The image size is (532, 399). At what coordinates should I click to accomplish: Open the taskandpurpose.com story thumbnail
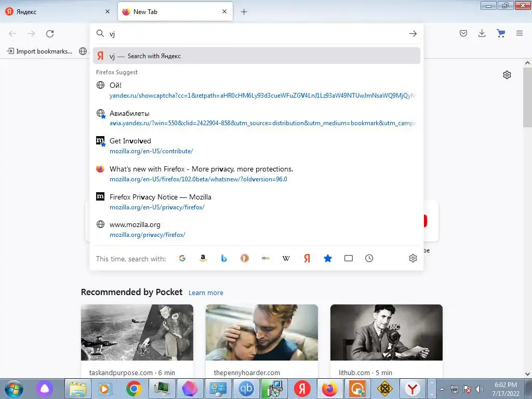(137, 332)
